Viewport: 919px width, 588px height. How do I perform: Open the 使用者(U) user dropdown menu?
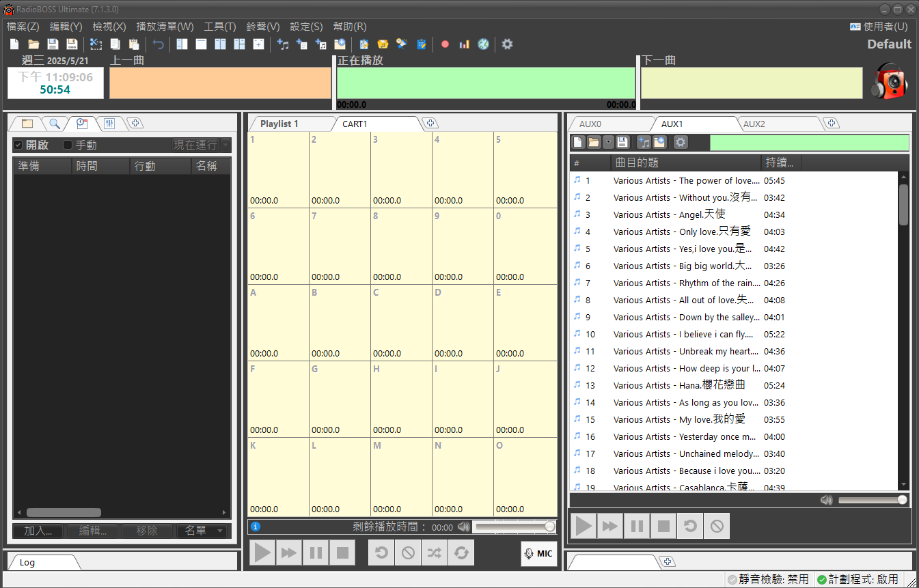pyautogui.click(x=879, y=27)
